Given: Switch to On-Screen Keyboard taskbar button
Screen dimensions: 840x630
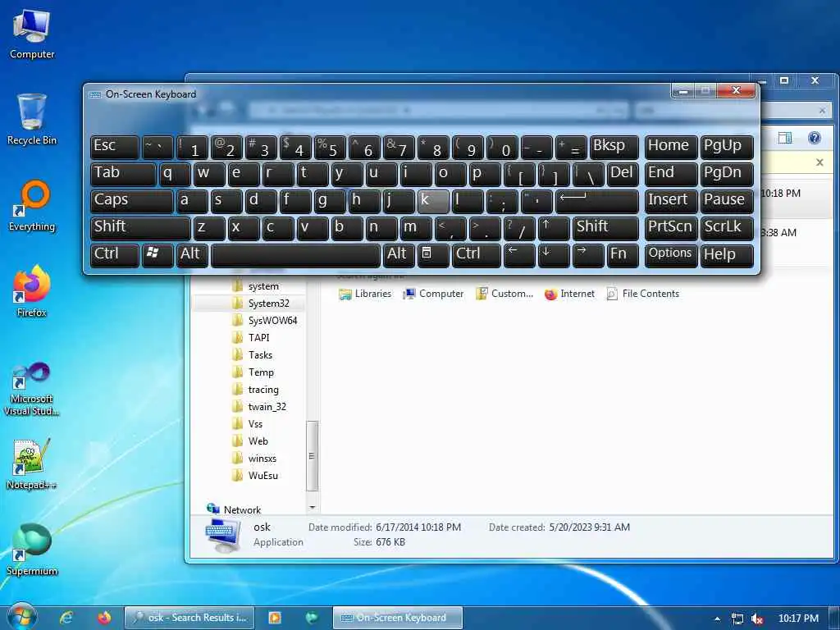Looking at the screenshot, I should (x=398, y=618).
